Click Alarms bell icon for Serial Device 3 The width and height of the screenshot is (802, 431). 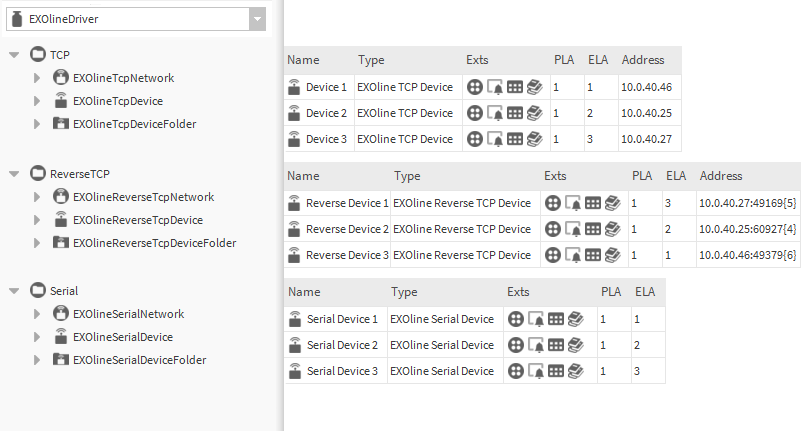click(x=536, y=371)
